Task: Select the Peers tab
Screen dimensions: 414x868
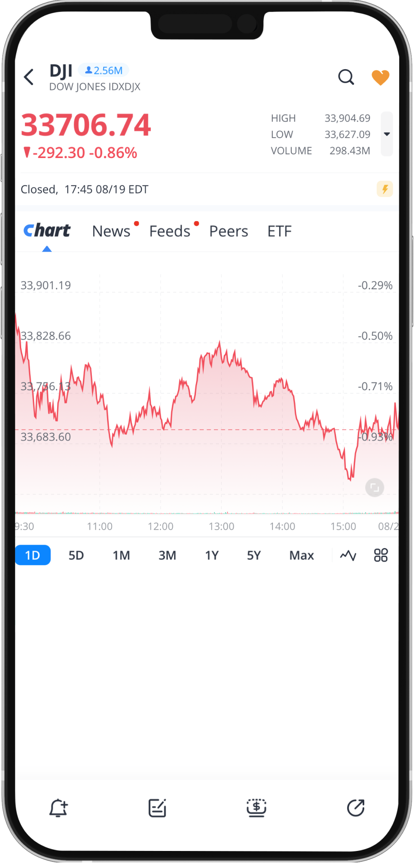Action: [229, 231]
